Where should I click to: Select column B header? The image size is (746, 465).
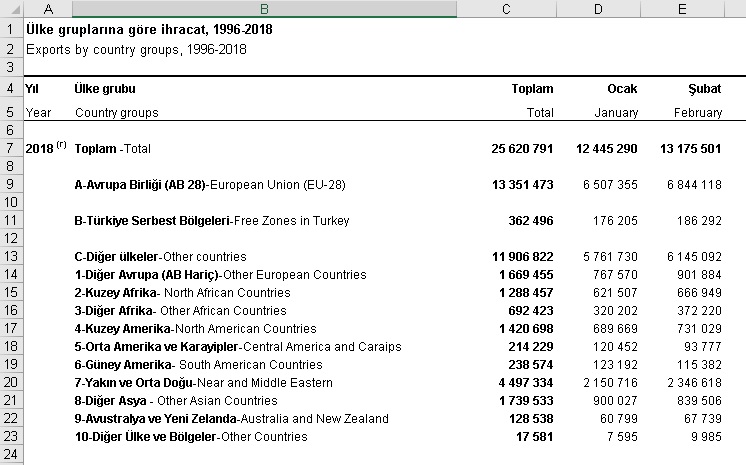(x=263, y=9)
